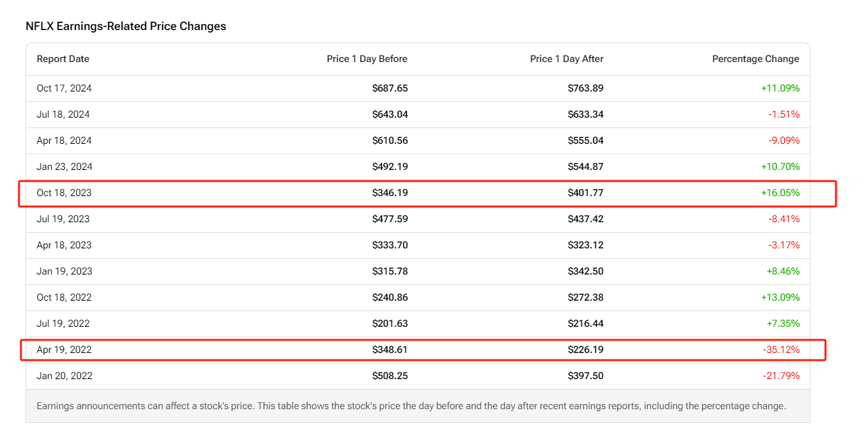Click the $272.38 price after value
This screenshot has width=868, height=434.
585,297
